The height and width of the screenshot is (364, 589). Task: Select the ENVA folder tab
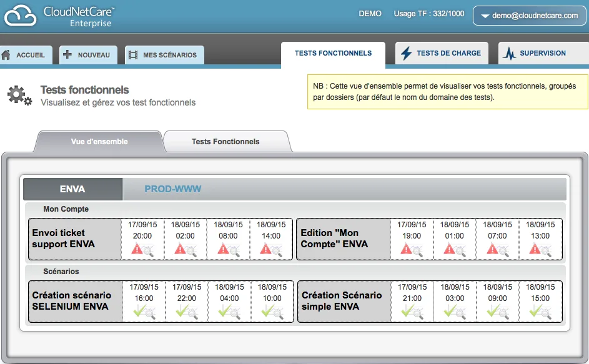point(72,189)
